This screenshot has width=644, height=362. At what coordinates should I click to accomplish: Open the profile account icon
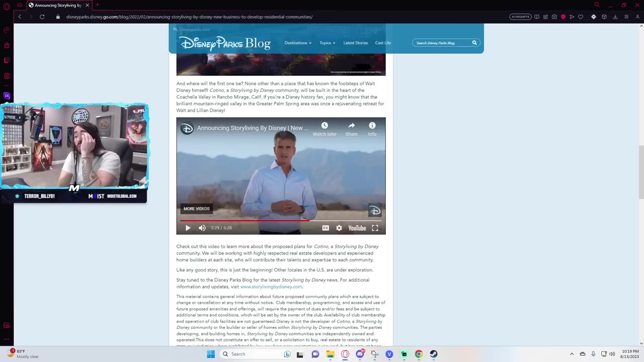[637, 17]
